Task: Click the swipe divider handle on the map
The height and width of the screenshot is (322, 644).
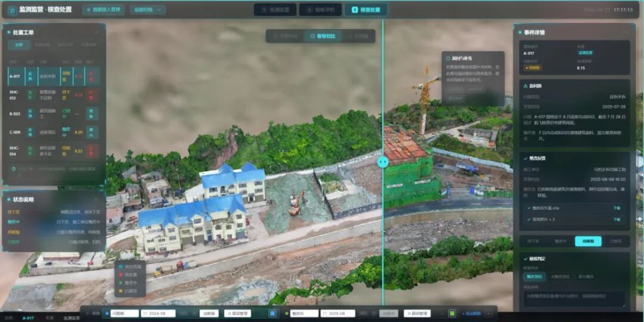Action: click(x=383, y=162)
